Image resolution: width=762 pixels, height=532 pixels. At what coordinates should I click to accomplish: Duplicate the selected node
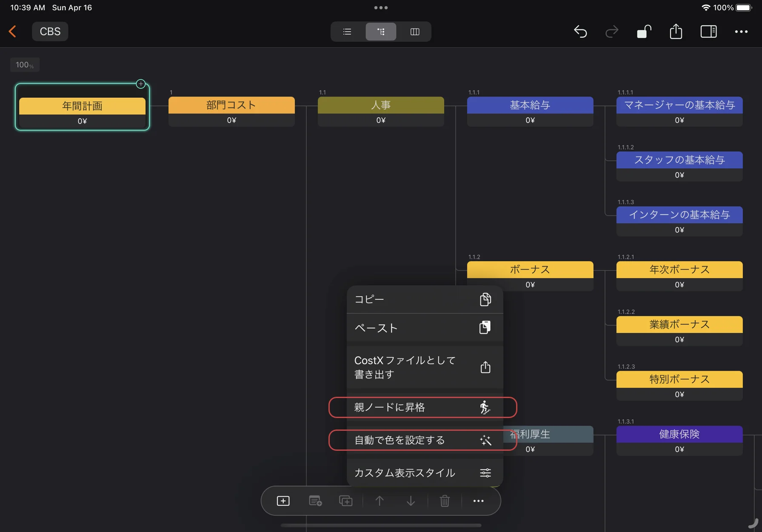[346, 501]
